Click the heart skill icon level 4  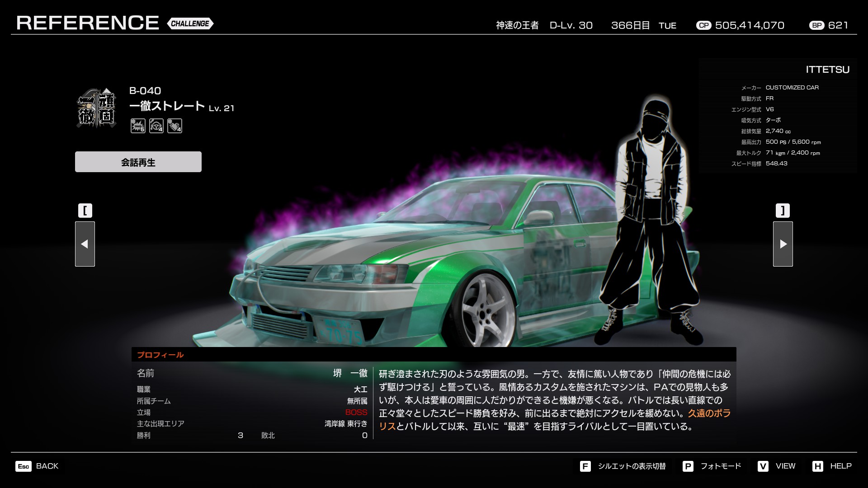(175, 126)
